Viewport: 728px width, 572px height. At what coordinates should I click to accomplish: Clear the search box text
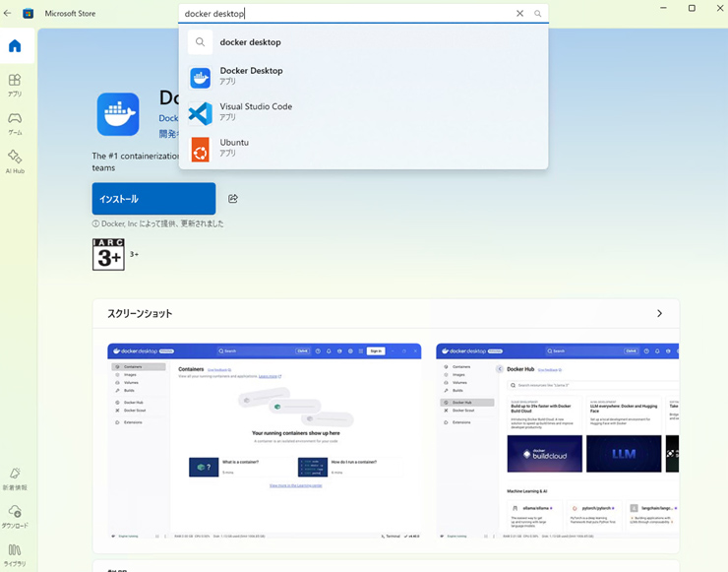(x=519, y=14)
